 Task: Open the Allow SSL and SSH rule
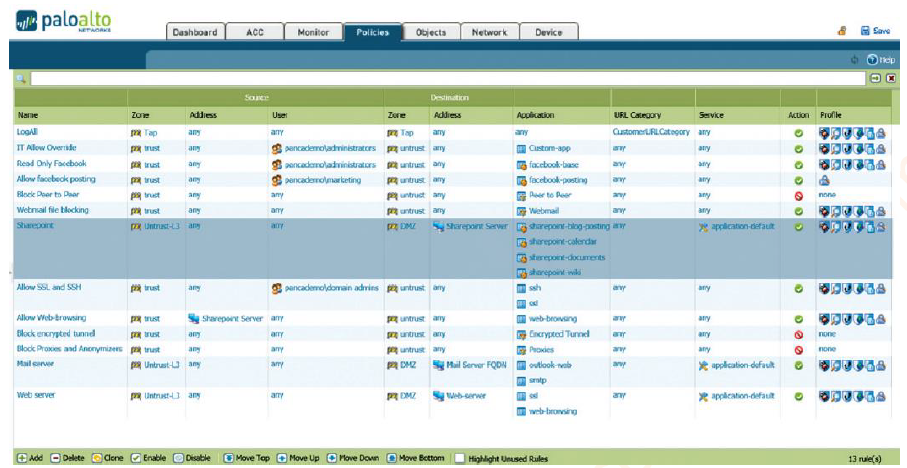49,287
